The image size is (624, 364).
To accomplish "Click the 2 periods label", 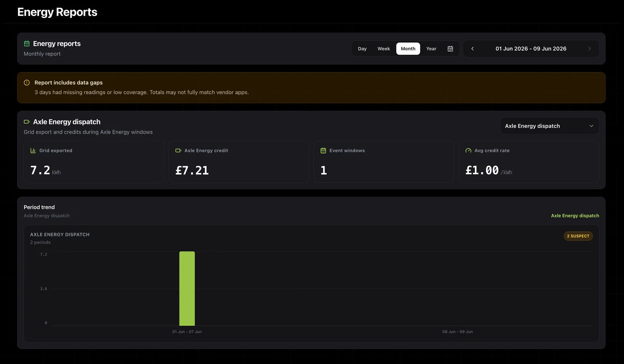I will coord(40,242).
